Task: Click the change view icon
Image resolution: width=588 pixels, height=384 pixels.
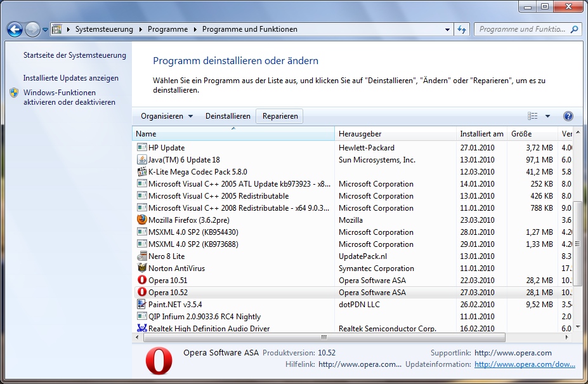Action: click(533, 116)
